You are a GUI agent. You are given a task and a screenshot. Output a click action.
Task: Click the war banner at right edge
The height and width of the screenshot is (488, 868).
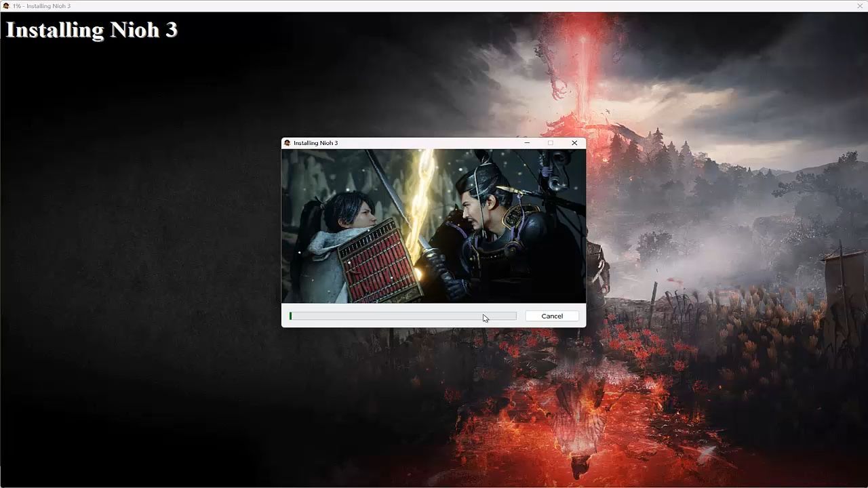[841, 285]
